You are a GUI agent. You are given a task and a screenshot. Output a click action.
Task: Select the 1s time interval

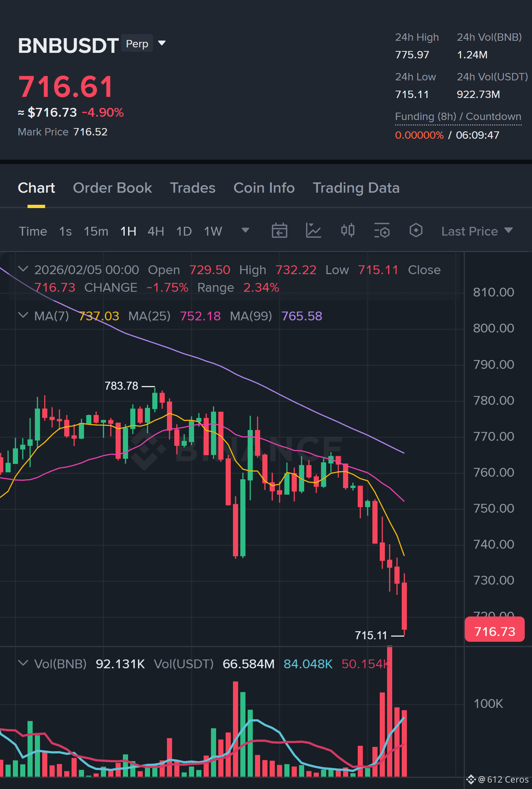click(65, 231)
